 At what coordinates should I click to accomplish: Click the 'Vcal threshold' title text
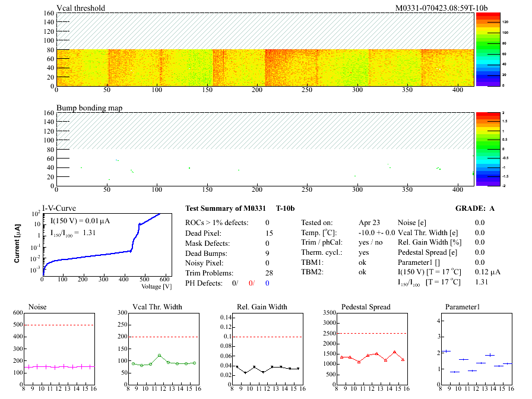81,8
